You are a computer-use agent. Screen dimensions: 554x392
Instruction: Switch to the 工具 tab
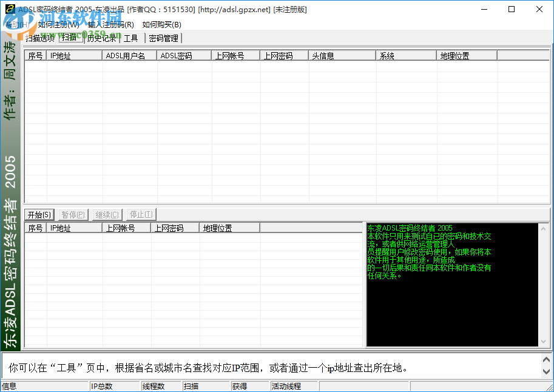130,38
